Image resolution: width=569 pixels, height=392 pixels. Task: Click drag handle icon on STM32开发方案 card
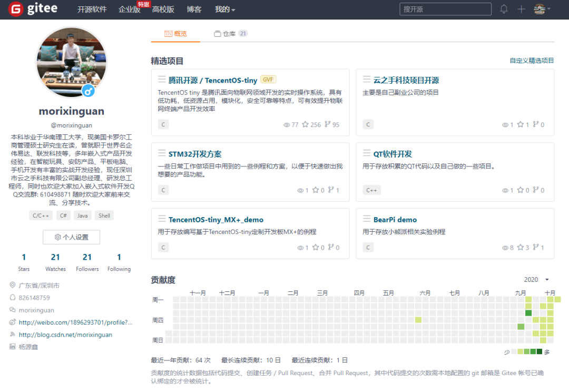click(x=162, y=153)
